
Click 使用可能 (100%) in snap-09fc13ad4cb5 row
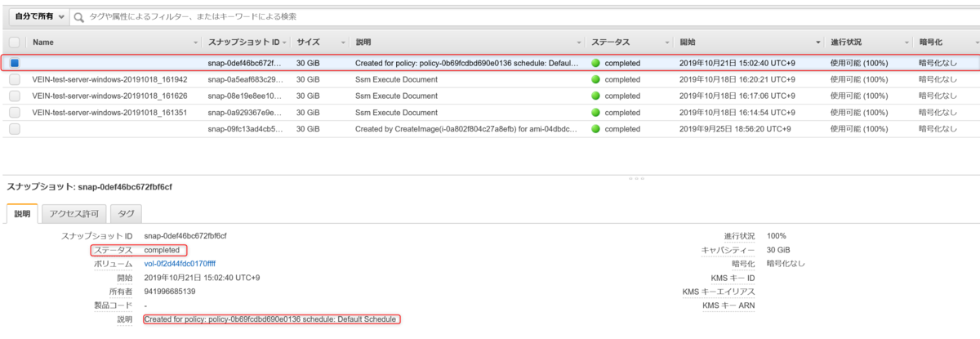(859, 129)
